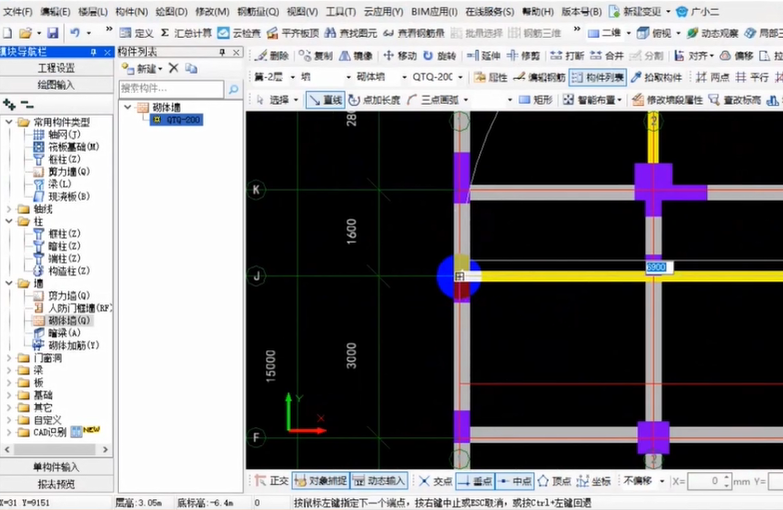Select 点加长度 point plus length tool
This screenshot has height=510, width=783.
point(375,100)
